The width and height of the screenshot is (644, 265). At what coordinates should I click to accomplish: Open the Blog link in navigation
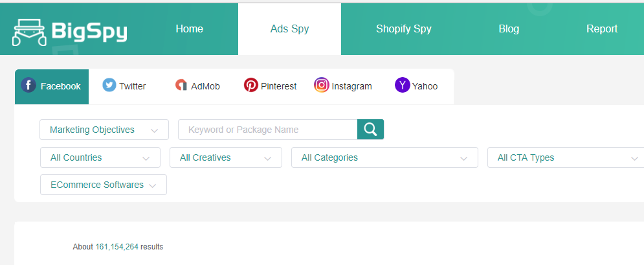(509, 29)
